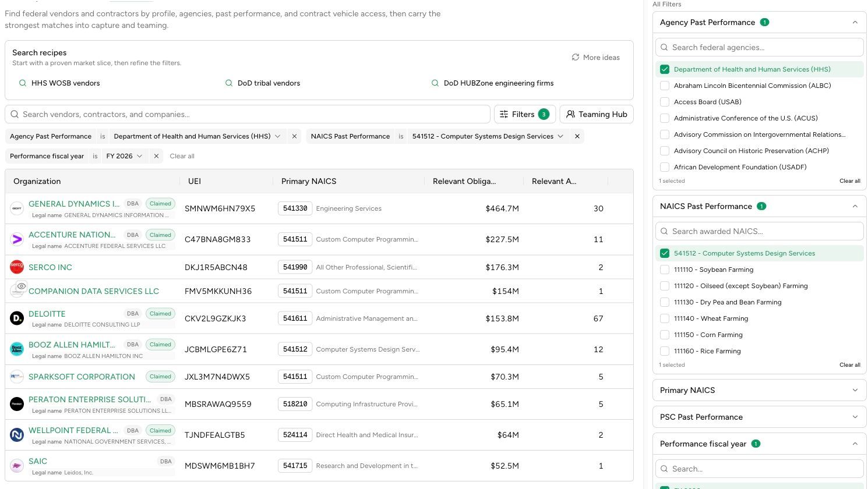Click the refresh icon beside More ideas
This screenshot has width=868, height=489.
pyautogui.click(x=576, y=57)
